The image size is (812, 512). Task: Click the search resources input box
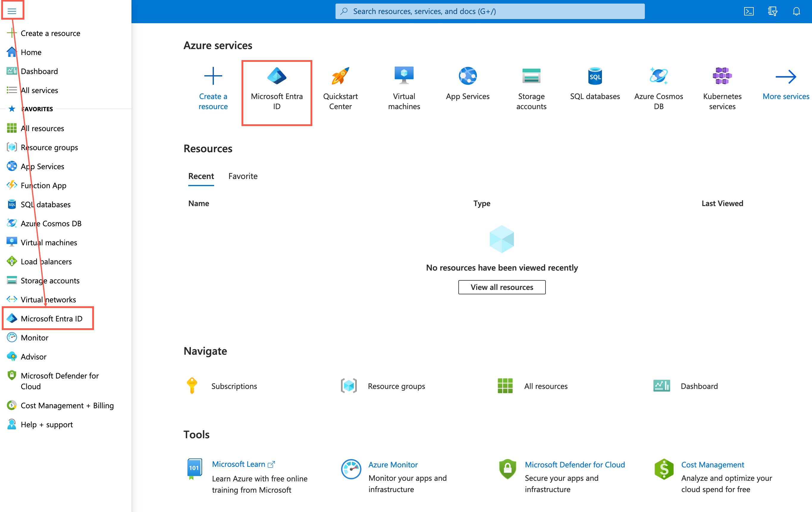pos(490,11)
